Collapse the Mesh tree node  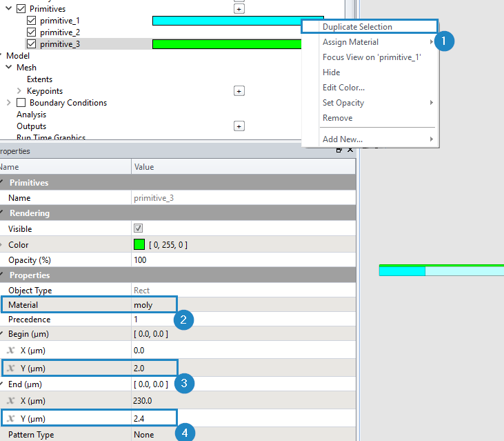(x=9, y=67)
